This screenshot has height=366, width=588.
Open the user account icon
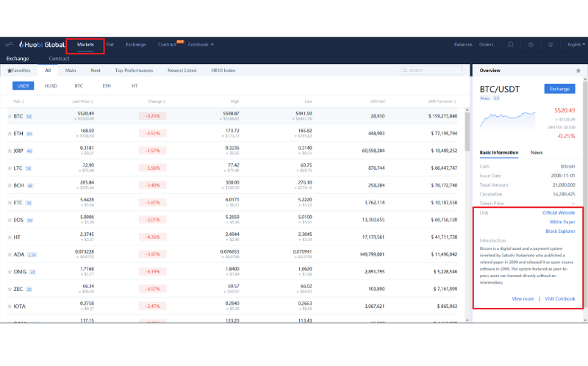[x=510, y=45]
